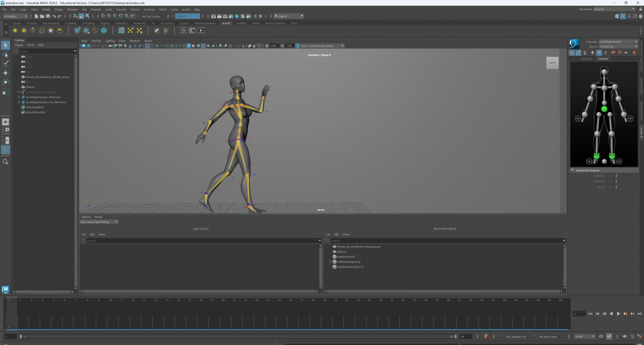
Task: Open the Animation menu set dropdown
Action: (x=15, y=16)
